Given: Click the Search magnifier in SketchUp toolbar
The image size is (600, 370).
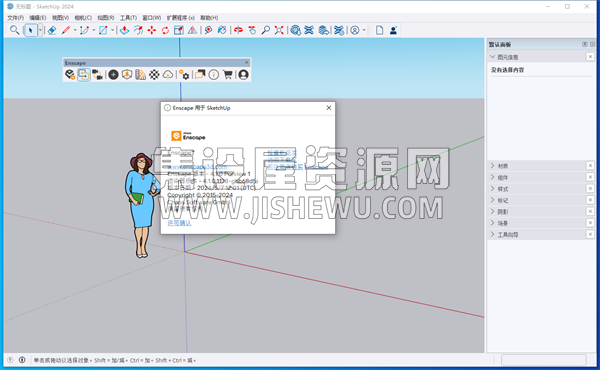Looking at the screenshot, I should (x=15, y=30).
